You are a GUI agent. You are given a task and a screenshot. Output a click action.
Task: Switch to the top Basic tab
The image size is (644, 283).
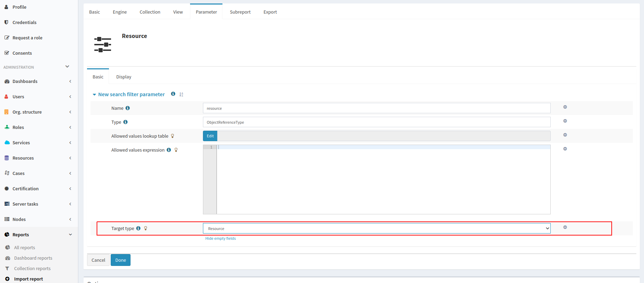click(94, 12)
